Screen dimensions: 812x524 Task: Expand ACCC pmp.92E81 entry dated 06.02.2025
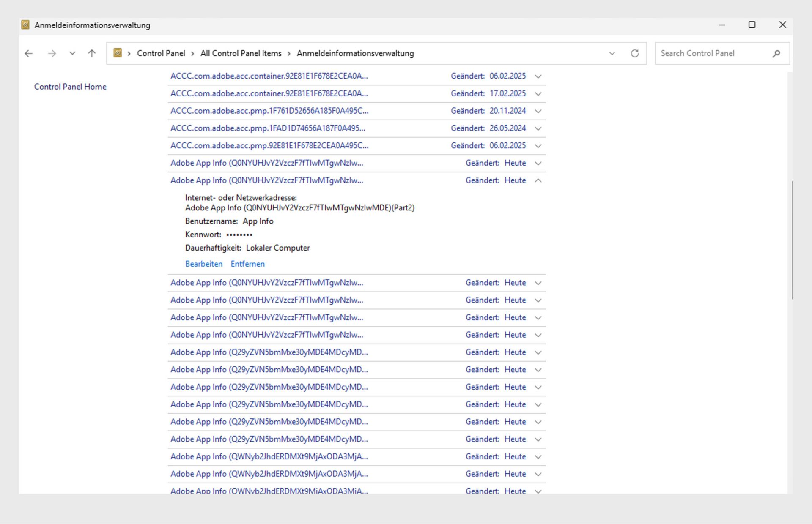coord(538,146)
